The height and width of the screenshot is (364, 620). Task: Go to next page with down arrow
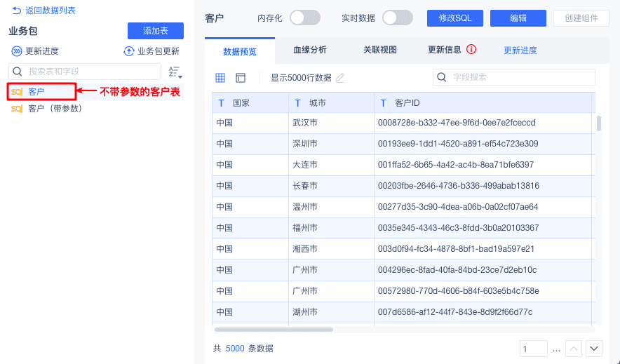594,349
